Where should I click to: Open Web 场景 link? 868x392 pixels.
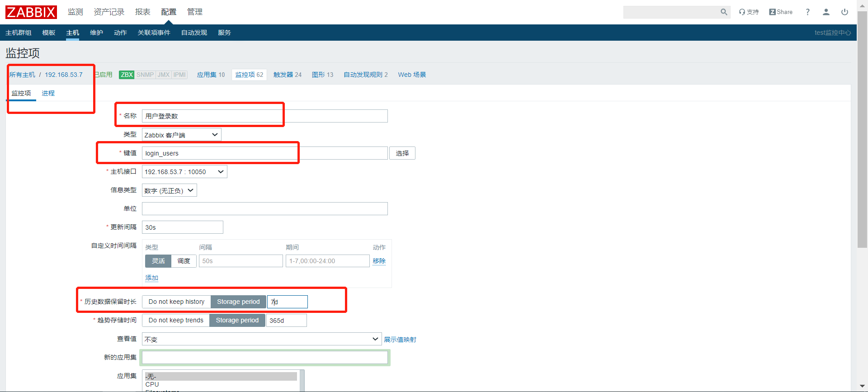click(412, 75)
